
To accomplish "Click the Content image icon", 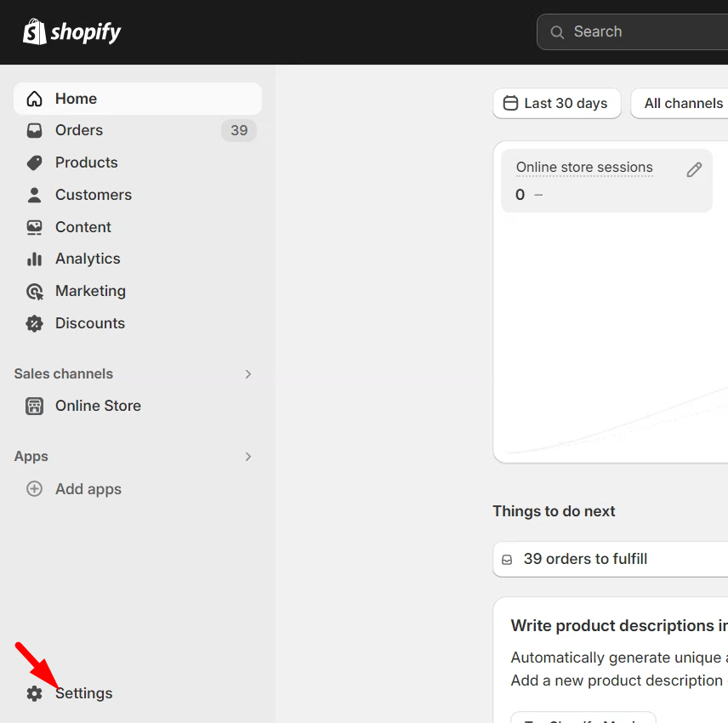I will (34, 227).
